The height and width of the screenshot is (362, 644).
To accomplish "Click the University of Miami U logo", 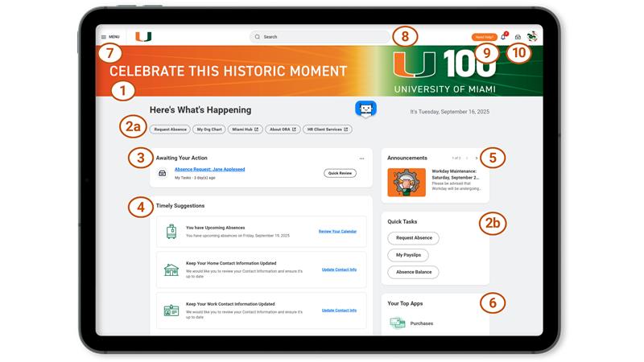I will click(143, 37).
